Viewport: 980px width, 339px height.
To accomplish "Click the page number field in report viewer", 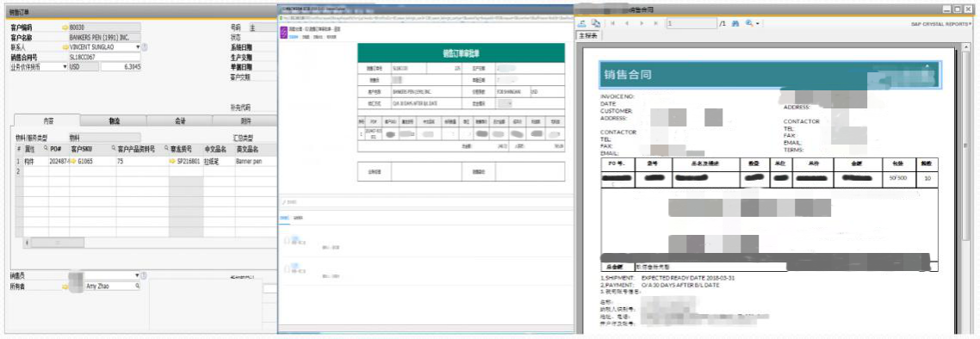I will point(692,23).
